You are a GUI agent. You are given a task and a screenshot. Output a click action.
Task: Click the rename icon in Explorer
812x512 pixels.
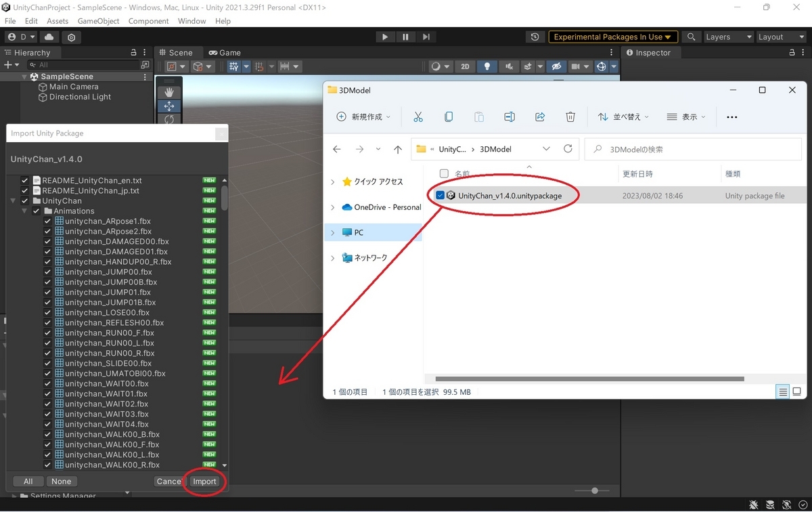click(x=510, y=116)
